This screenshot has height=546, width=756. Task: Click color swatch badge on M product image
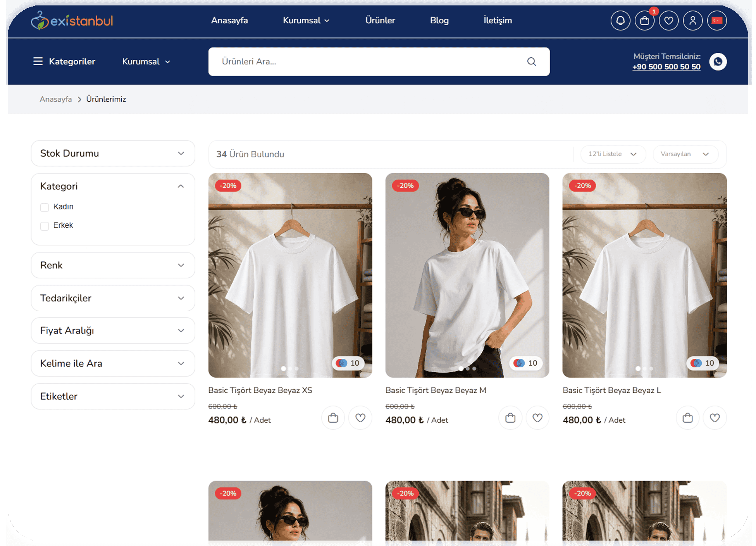pos(525,363)
